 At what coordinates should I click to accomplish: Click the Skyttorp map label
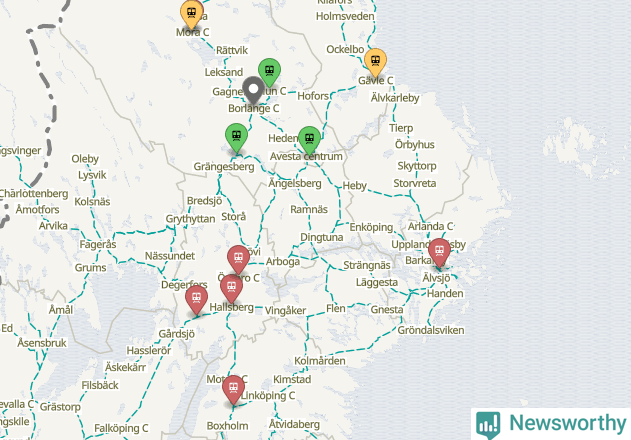[x=417, y=166]
